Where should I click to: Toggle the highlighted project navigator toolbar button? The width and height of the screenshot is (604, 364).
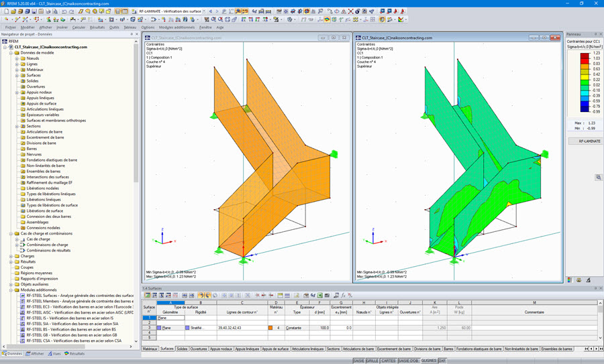pos(117,11)
